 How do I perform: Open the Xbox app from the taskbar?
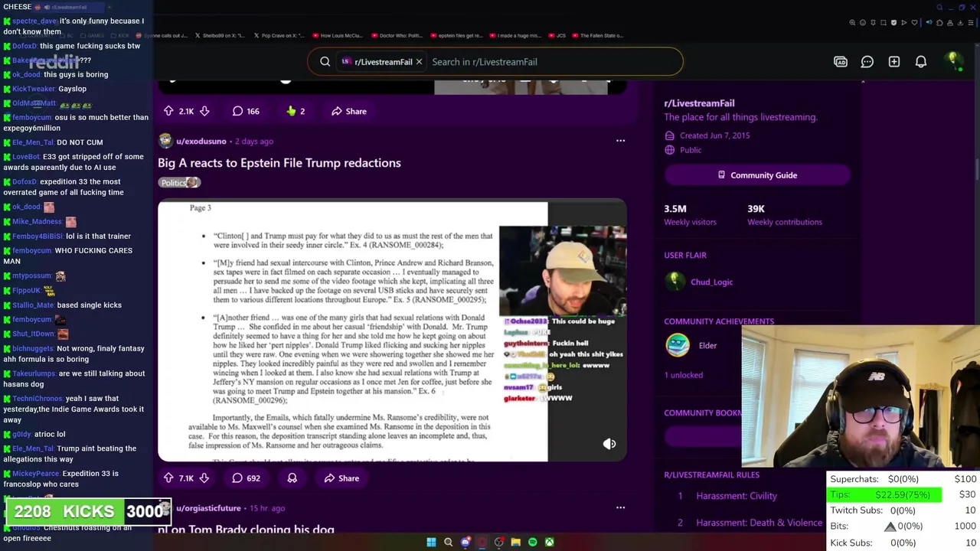tap(550, 542)
